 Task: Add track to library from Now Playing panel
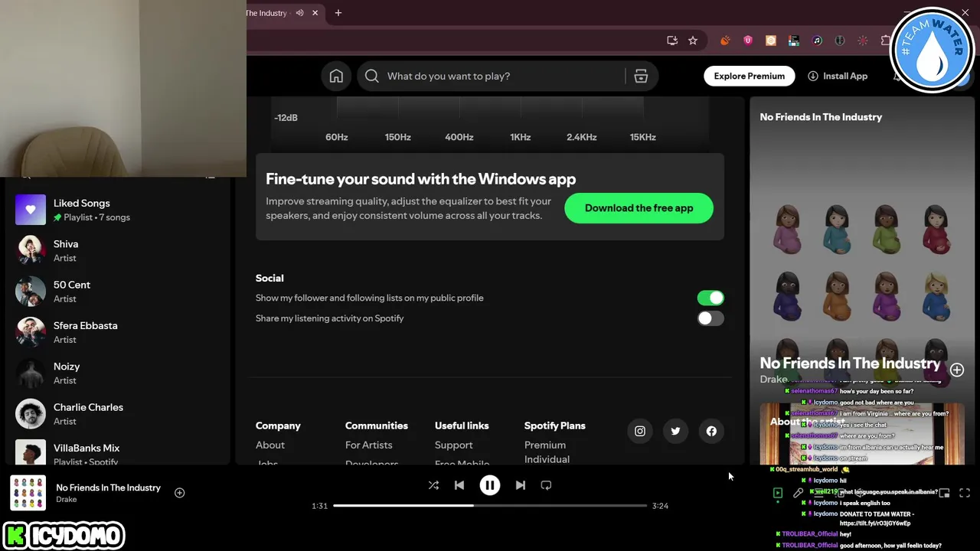pyautogui.click(x=957, y=370)
